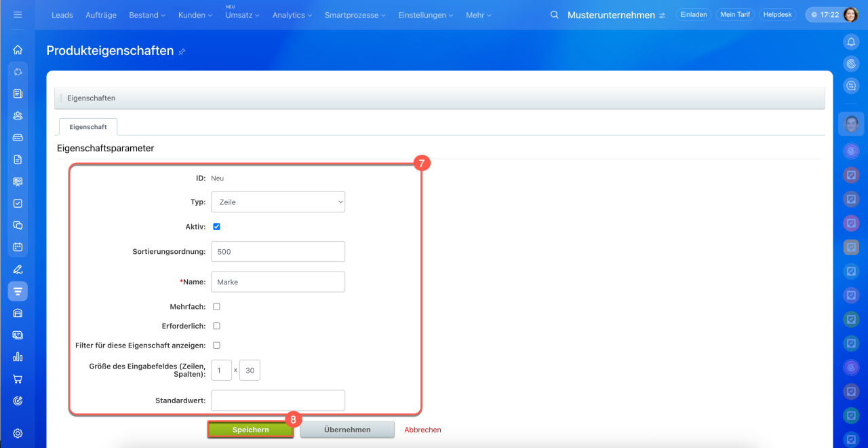The image size is (868, 448).
Task: Open the Leads menu item
Action: click(x=62, y=15)
